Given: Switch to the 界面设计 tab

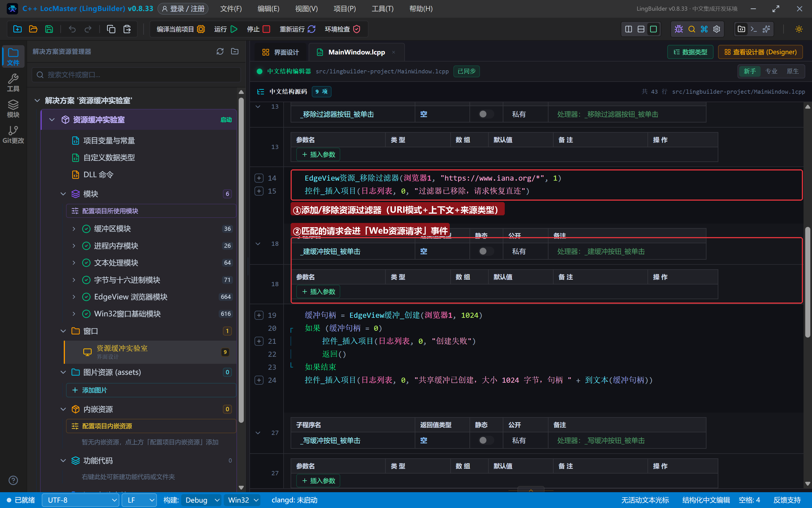Looking at the screenshot, I should pyautogui.click(x=280, y=52).
